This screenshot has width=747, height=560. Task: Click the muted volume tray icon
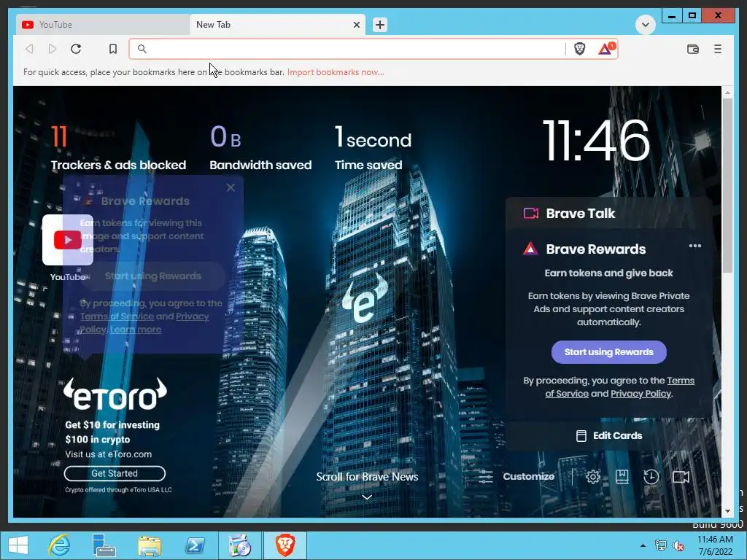pos(678,545)
